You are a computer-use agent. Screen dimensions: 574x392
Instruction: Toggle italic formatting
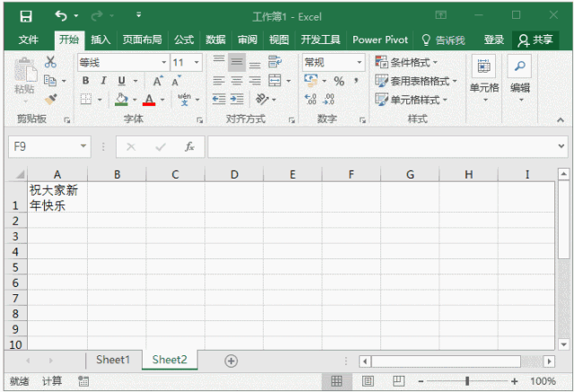click(x=103, y=81)
